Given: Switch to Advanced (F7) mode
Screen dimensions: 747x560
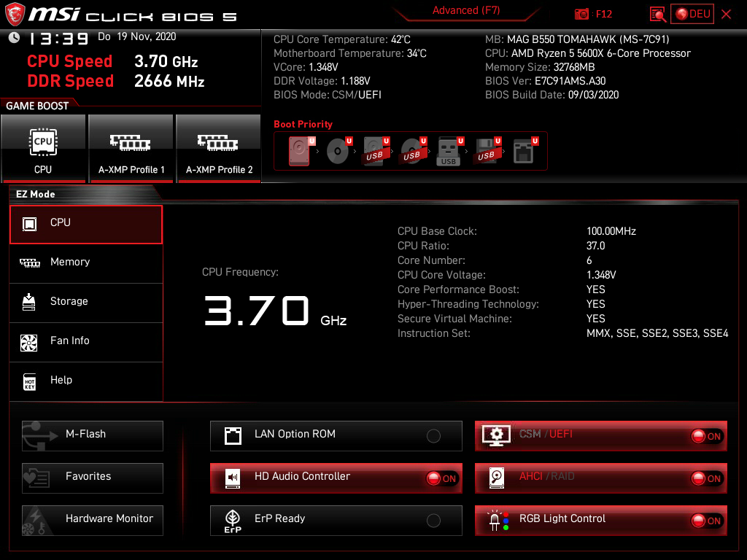Looking at the screenshot, I should click(x=466, y=10).
